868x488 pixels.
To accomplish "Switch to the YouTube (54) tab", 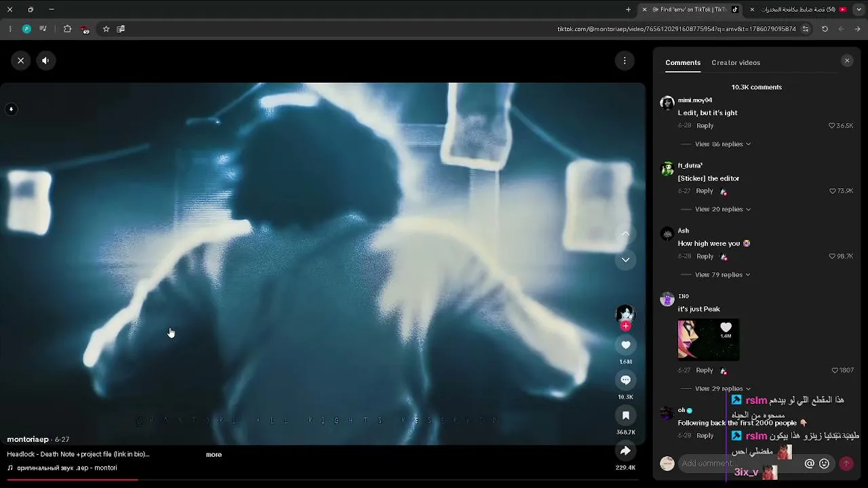I will pyautogui.click(x=800, y=9).
